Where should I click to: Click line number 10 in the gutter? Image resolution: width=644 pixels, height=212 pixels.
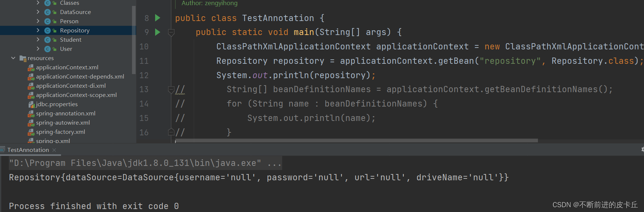point(144,46)
